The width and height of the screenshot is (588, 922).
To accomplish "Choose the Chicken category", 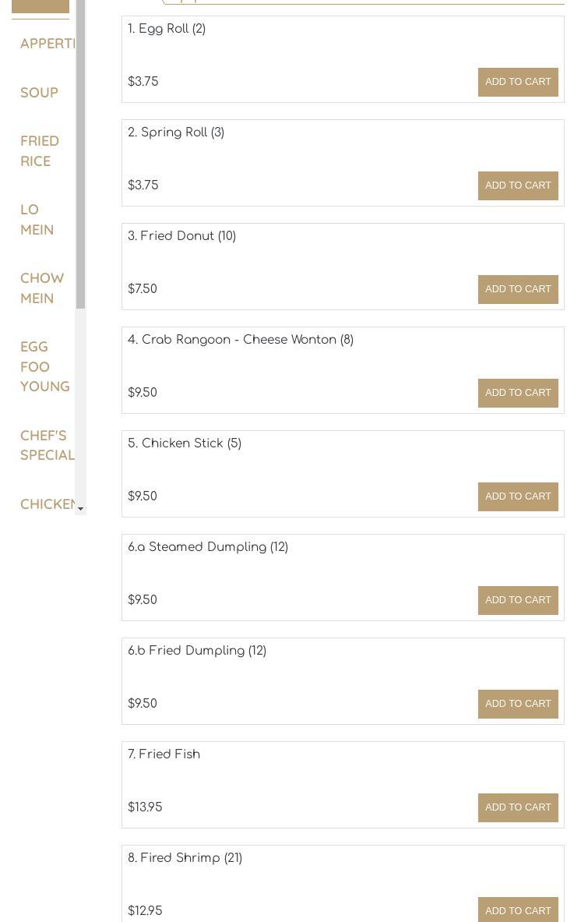I will pos(48,504).
